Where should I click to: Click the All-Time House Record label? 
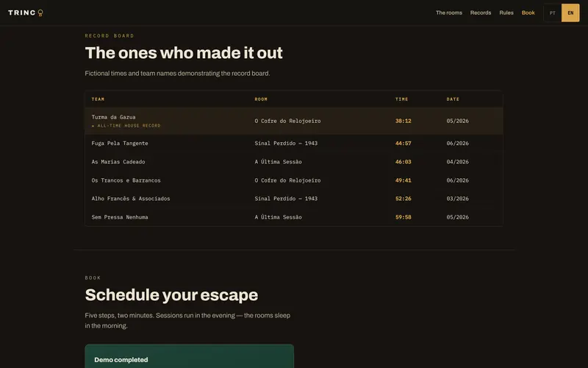coord(126,126)
